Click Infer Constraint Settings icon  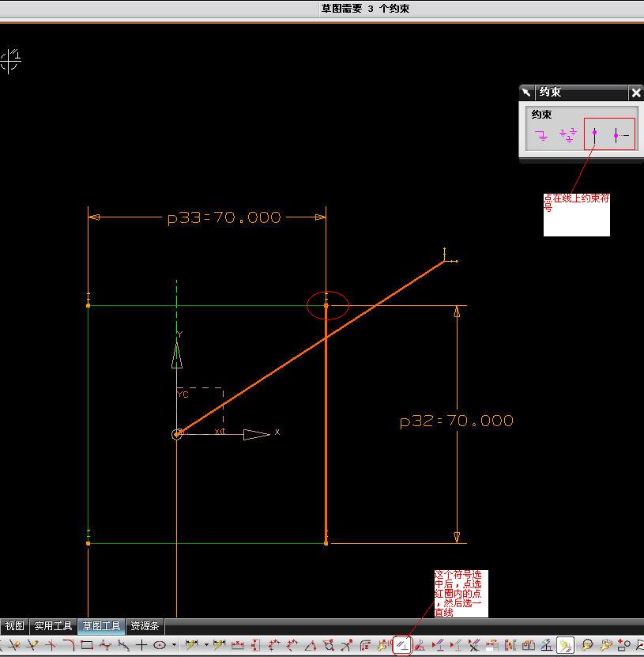coord(547,645)
